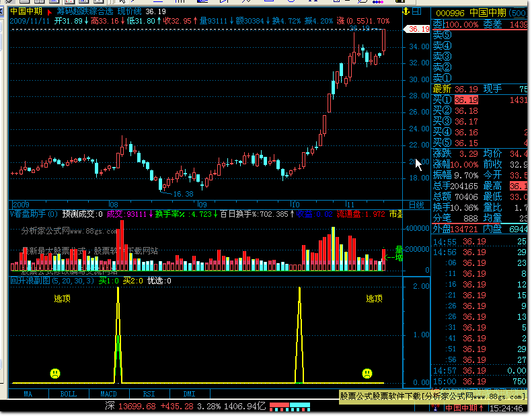This screenshot has width=532, height=416.
Task: Switch to the BOLL indicator tab
Action: (x=69, y=394)
